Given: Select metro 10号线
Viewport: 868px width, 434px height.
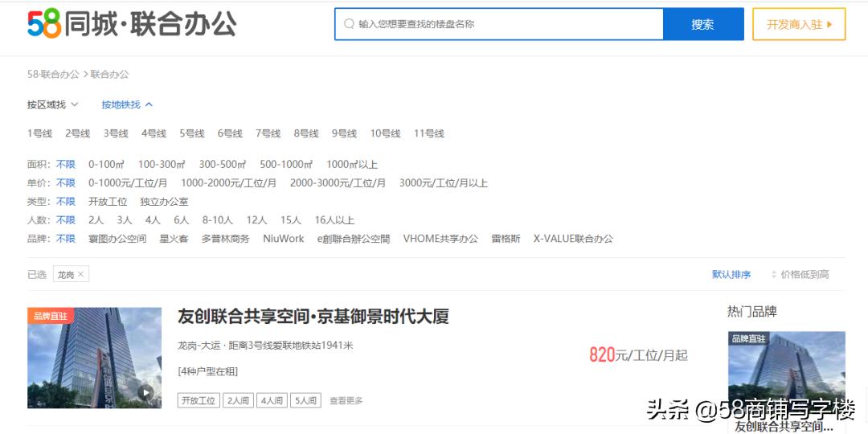Looking at the screenshot, I should 385,133.
